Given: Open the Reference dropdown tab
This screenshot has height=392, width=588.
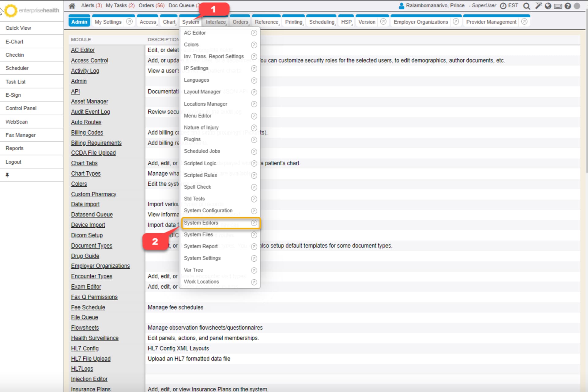Looking at the screenshot, I should coord(267,22).
